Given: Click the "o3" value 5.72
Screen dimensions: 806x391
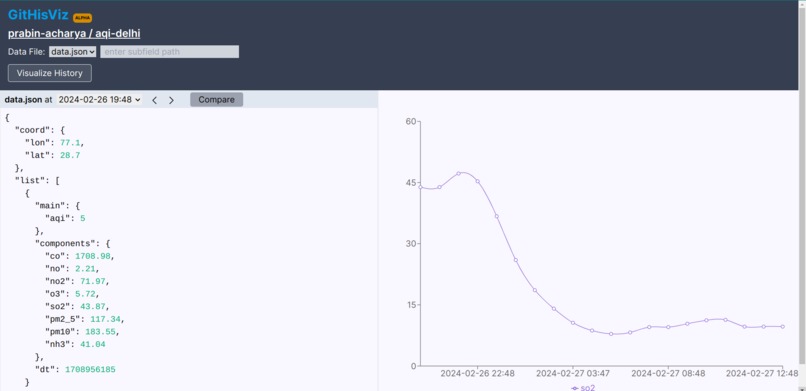Looking at the screenshot, I should pos(84,294).
